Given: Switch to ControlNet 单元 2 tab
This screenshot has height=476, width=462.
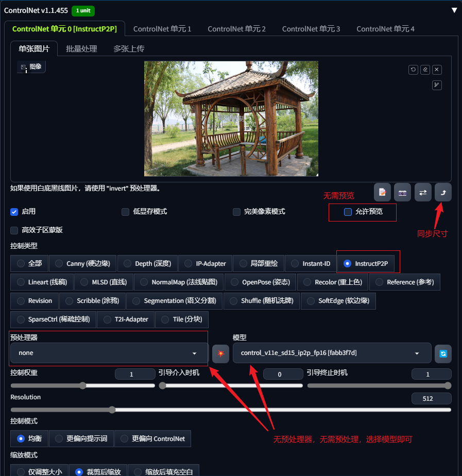Looking at the screenshot, I should tap(236, 29).
